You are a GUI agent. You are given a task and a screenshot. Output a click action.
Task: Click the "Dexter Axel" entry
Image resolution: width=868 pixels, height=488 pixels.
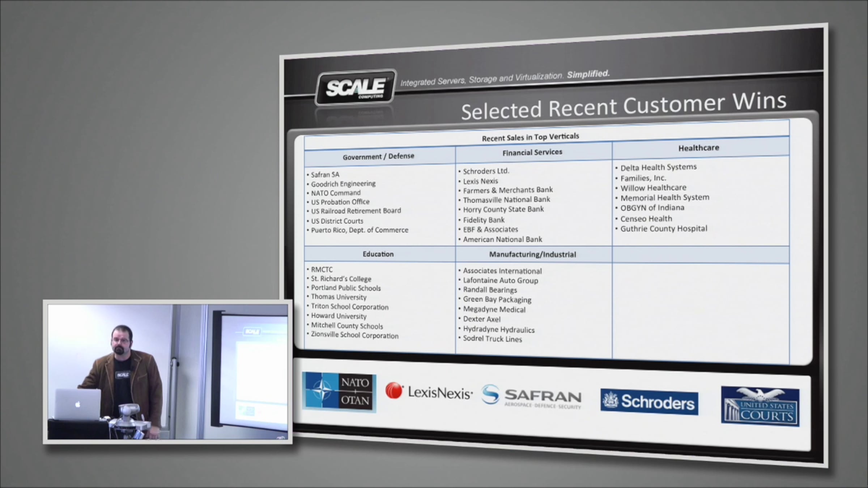click(x=482, y=319)
